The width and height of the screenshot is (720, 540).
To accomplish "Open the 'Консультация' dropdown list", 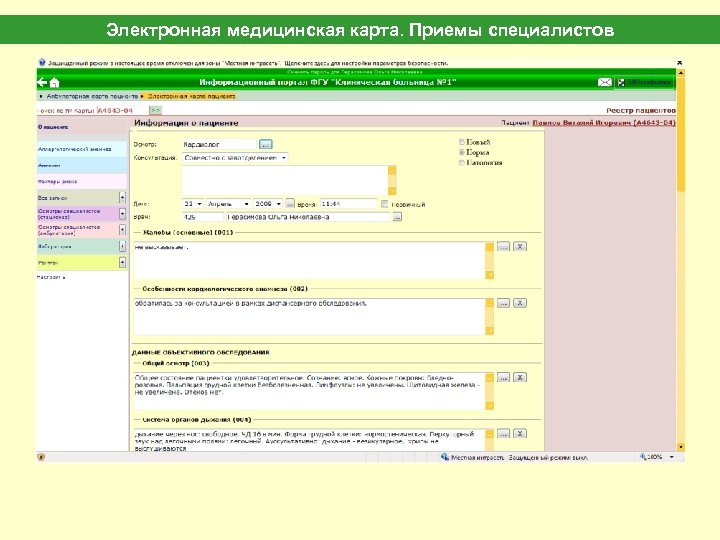I will (x=235, y=158).
